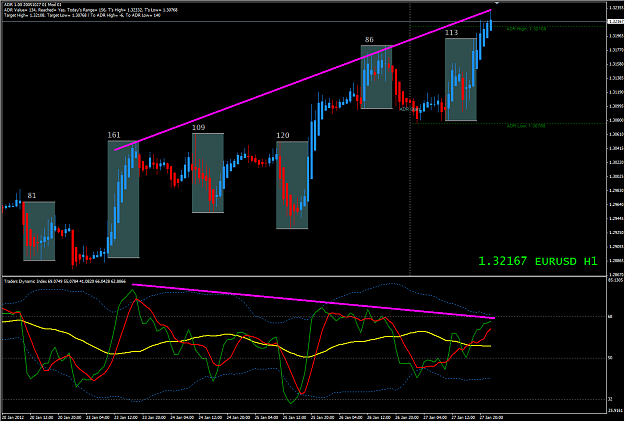Select the session box label '113'
This screenshot has height=422, width=625.
pyautogui.click(x=452, y=33)
